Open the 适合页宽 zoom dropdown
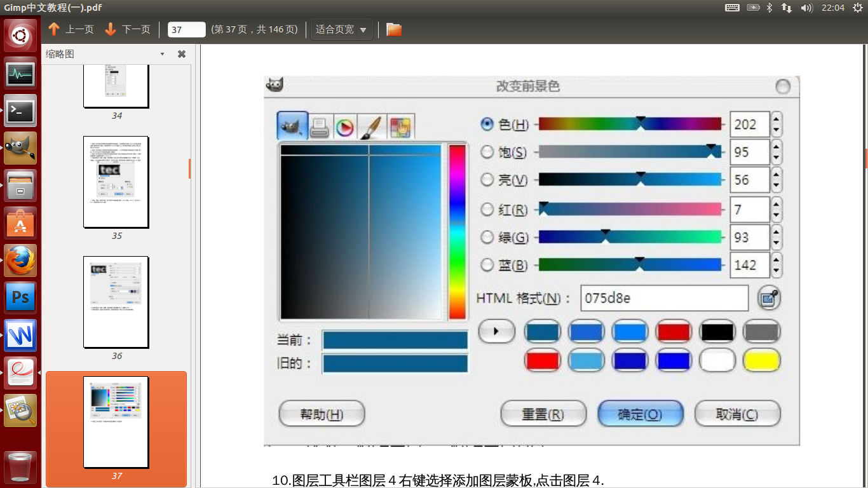 point(341,29)
